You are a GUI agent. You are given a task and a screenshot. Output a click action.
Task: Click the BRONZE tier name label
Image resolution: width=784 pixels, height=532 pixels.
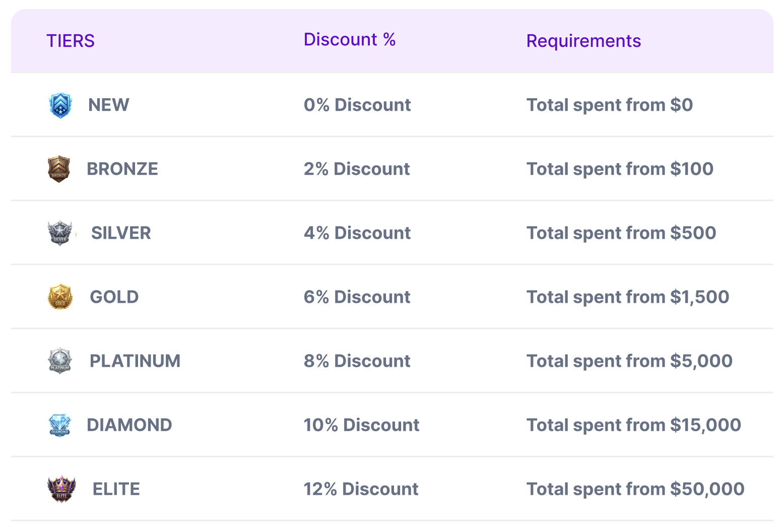[122, 169]
